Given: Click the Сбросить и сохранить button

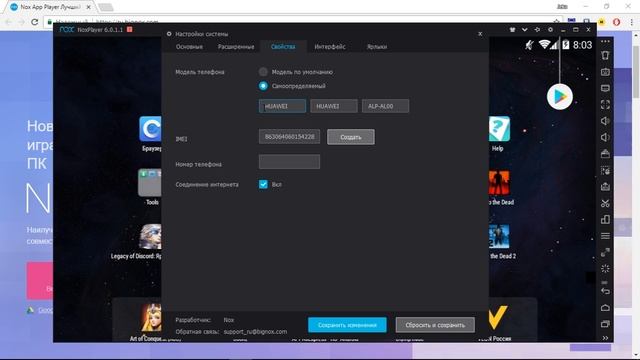Looking at the screenshot, I should (435, 325).
